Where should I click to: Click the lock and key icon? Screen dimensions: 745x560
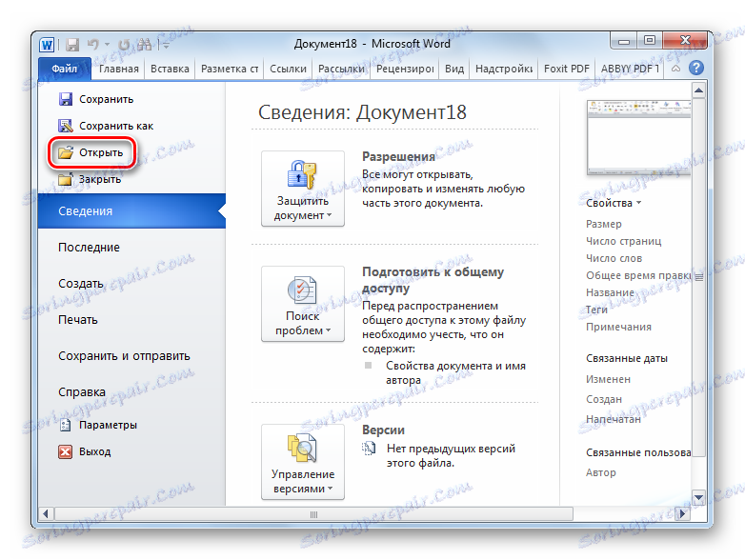coord(302,174)
